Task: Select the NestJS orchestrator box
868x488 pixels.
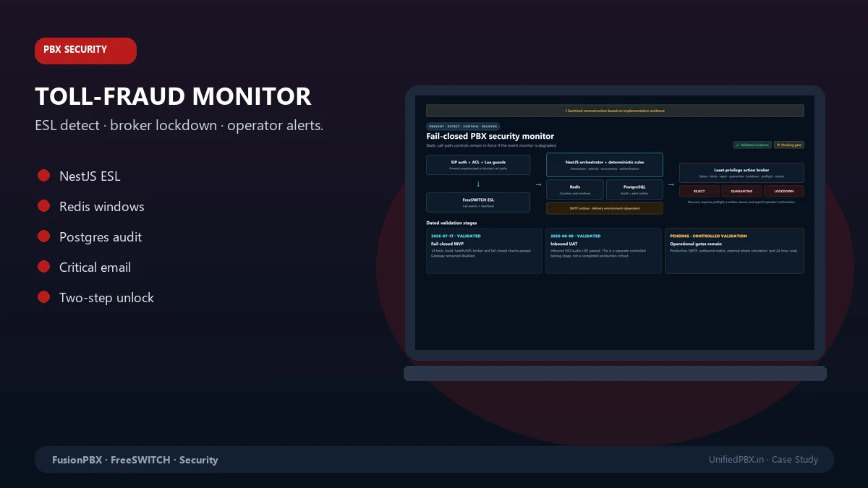Action: point(605,165)
